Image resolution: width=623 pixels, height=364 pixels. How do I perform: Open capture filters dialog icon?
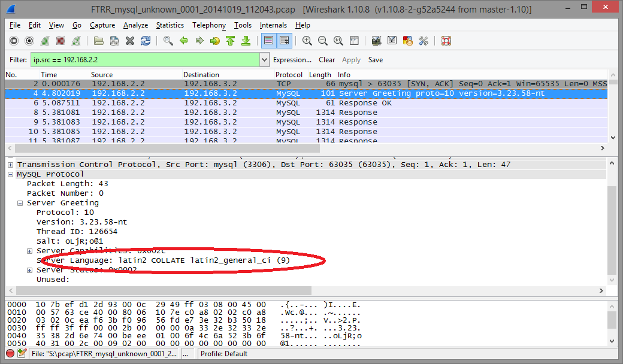pos(377,41)
